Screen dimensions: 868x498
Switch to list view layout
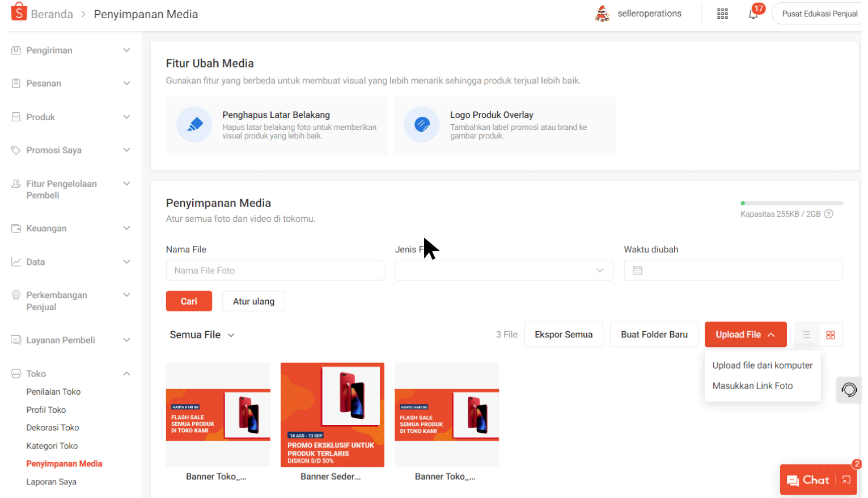point(806,335)
